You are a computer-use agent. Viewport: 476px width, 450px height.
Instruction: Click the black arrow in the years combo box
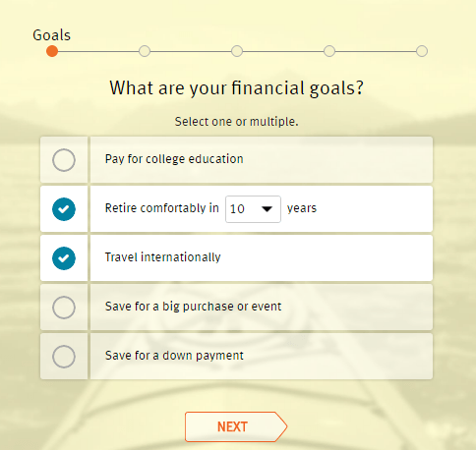tap(268, 209)
